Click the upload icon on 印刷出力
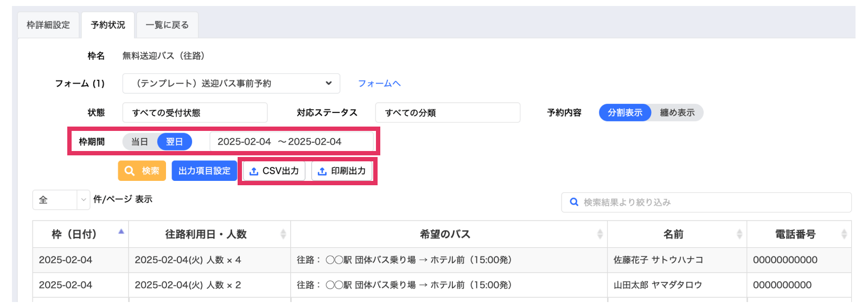Viewport: 868px width, 308px height. [x=322, y=171]
